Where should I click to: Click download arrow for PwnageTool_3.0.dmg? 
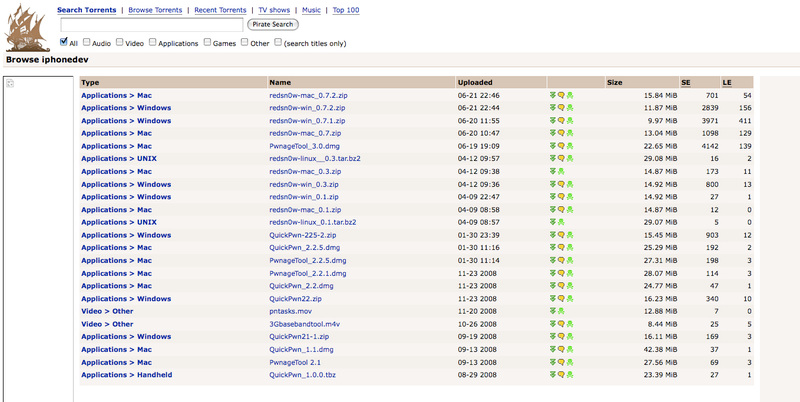point(553,146)
